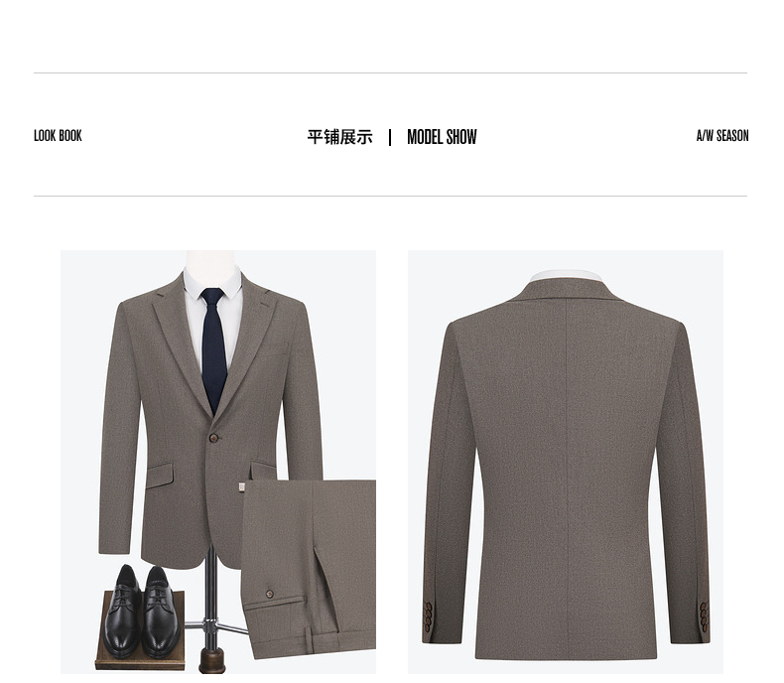Click the 平铺展示 heading text
The width and height of the screenshot is (784, 683).
click(340, 137)
